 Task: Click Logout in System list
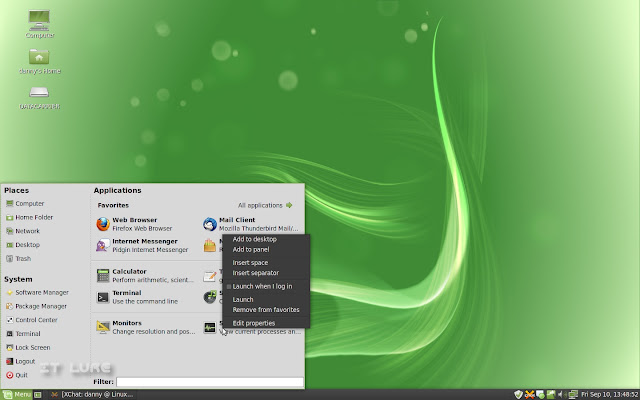coord(20,362)
